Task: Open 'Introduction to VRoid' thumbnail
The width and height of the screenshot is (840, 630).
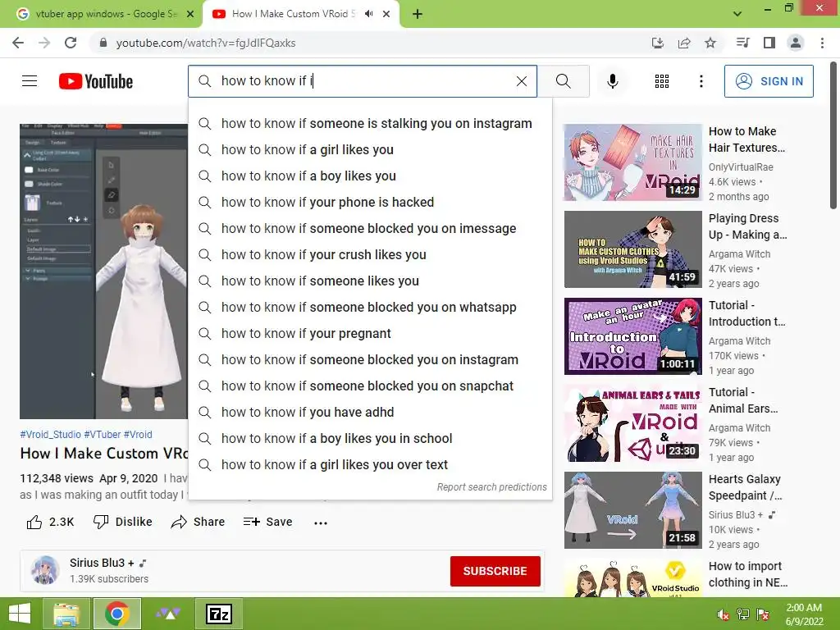Action: [632, 336]
